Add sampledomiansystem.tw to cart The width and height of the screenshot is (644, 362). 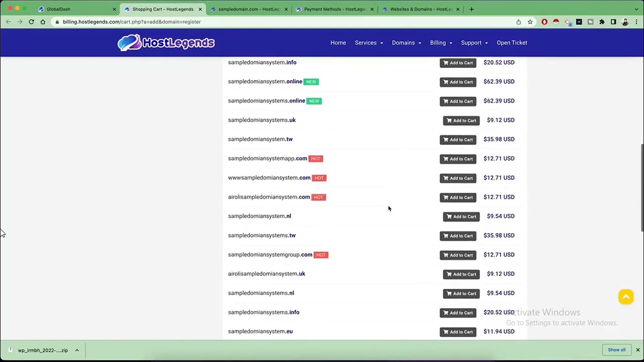coord(458,140)
